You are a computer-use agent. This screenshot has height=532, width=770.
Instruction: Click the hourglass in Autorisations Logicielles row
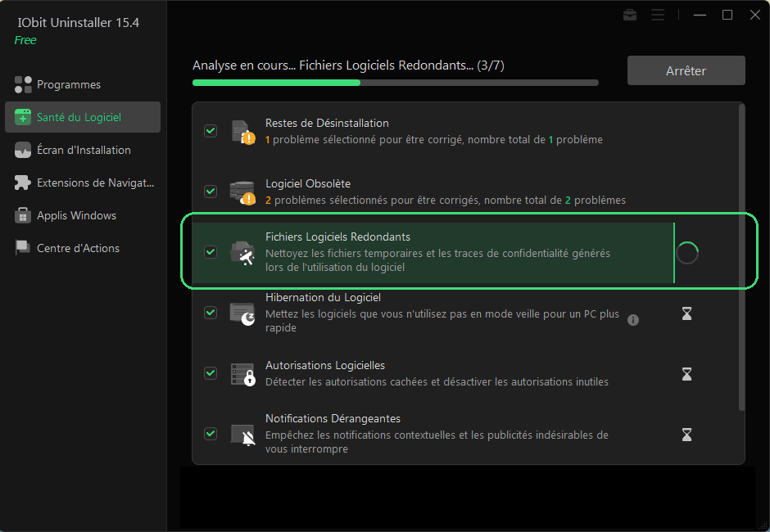[687, 374]
